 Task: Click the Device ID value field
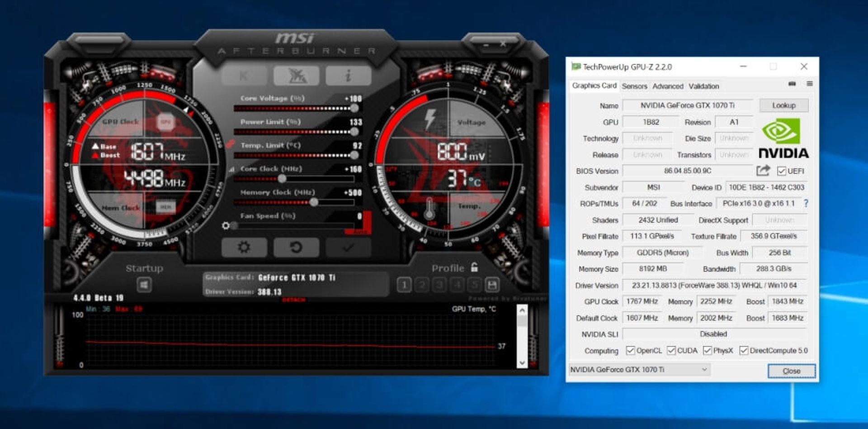pyautogui.click(x=766, y=187)
